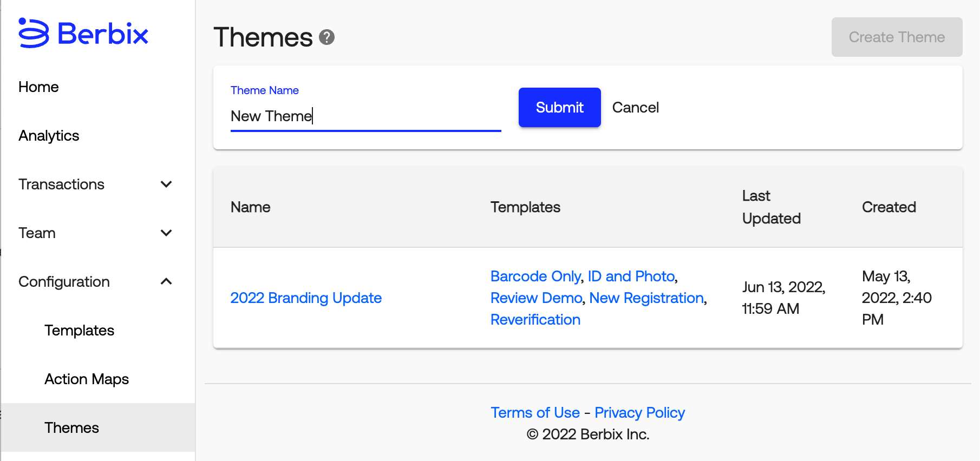This screenshot has height=461, width=980.
Task: Click the Berbix logo icon
Action: (x=34, y=33)
